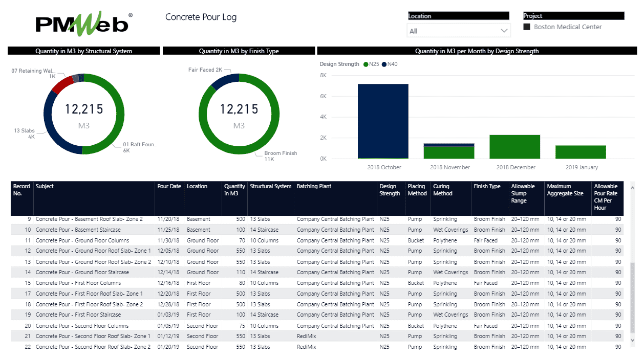The width and height of the screenshot is (644, 358).
Task: Click the Project slicer header
Action: (x=574, y=16)
